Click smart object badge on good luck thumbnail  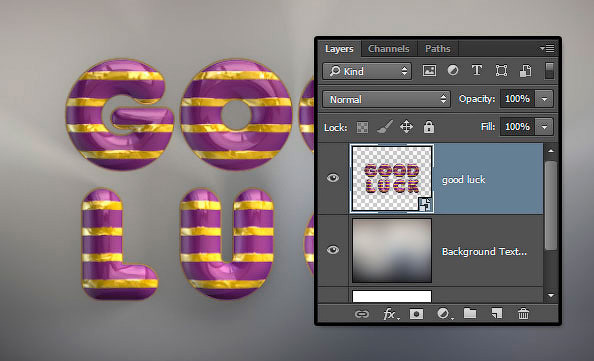tap(425, 204)
